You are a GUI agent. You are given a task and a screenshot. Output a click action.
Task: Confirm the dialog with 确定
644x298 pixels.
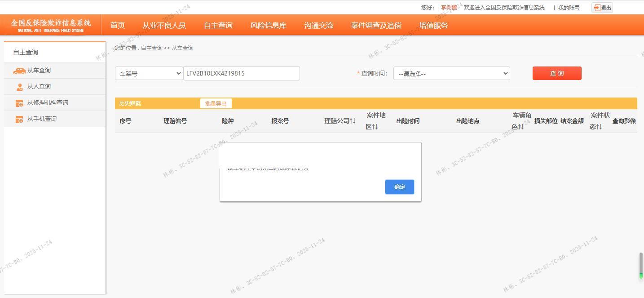pyautogui.click(x=399, y=187)
